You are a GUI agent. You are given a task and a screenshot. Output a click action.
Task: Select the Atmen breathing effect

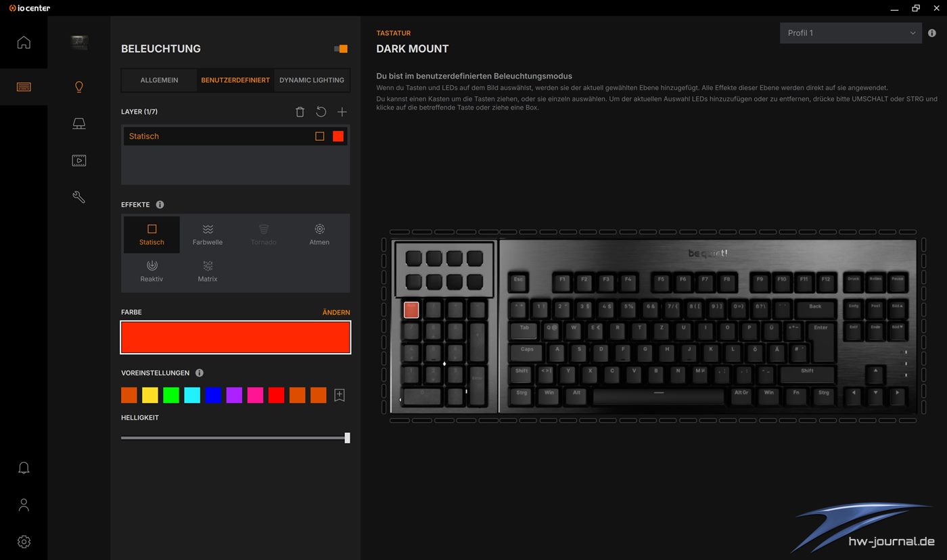[x=319, y=235]
